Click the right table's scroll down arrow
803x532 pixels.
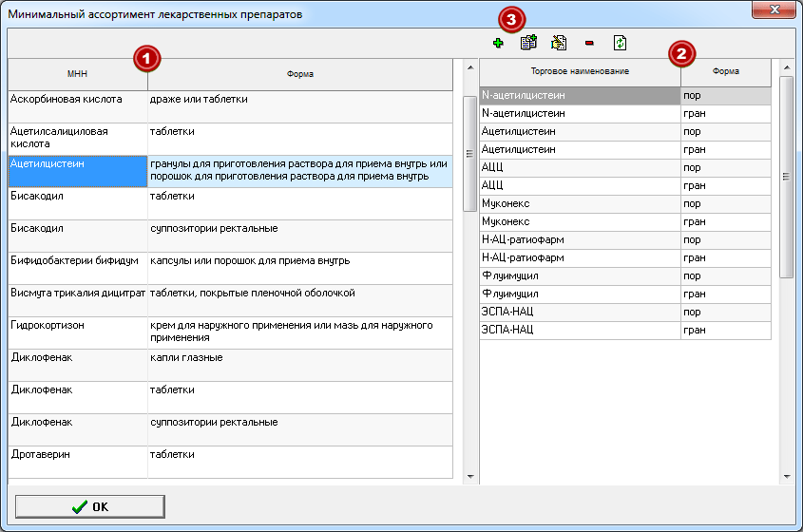787,477
